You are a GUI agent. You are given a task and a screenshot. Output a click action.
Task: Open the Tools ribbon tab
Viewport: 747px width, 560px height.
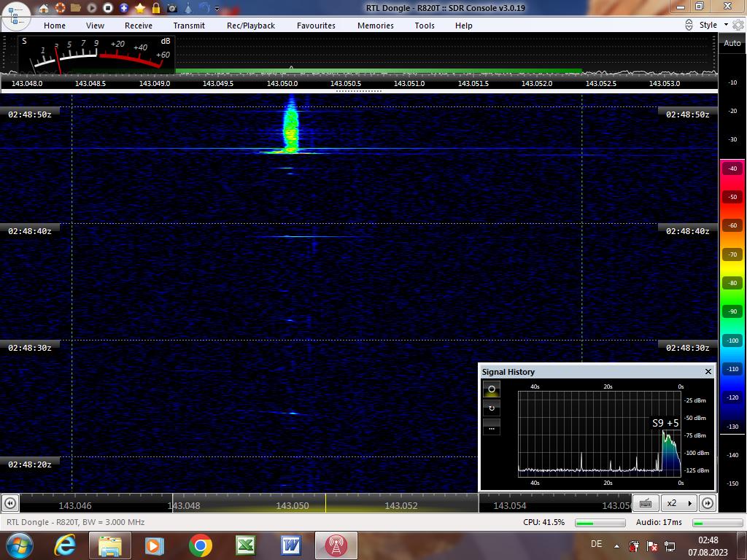[425, 26]
